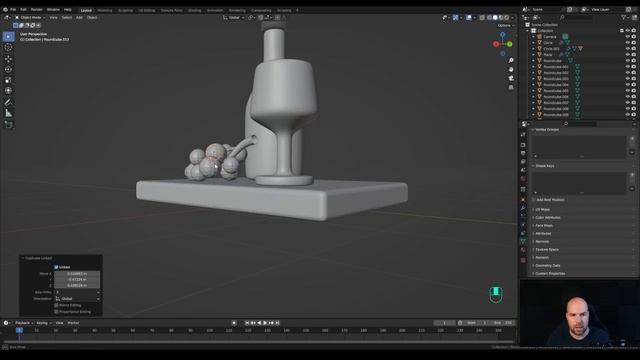Hide the Camera object with its eye icon

(x=628, y=37)
